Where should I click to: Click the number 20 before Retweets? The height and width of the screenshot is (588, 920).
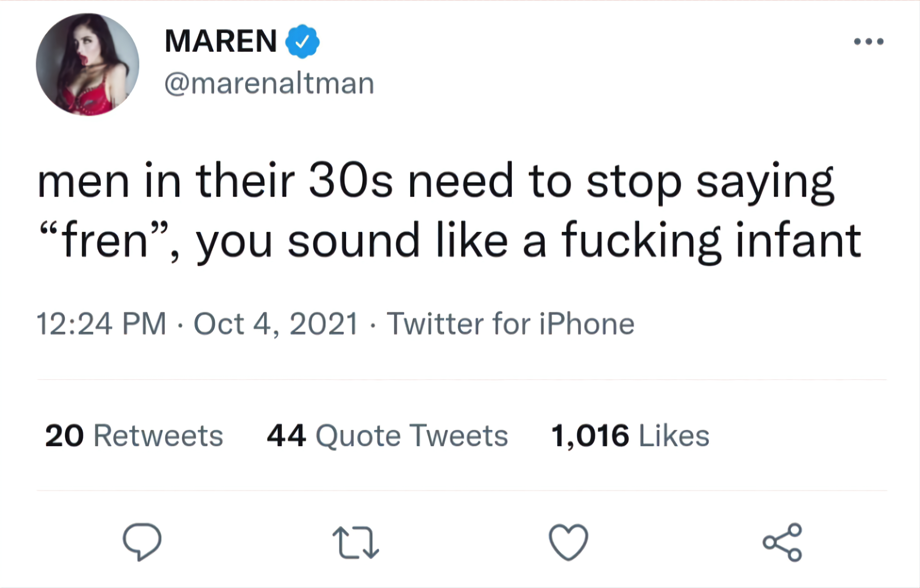tap(64, 436)
